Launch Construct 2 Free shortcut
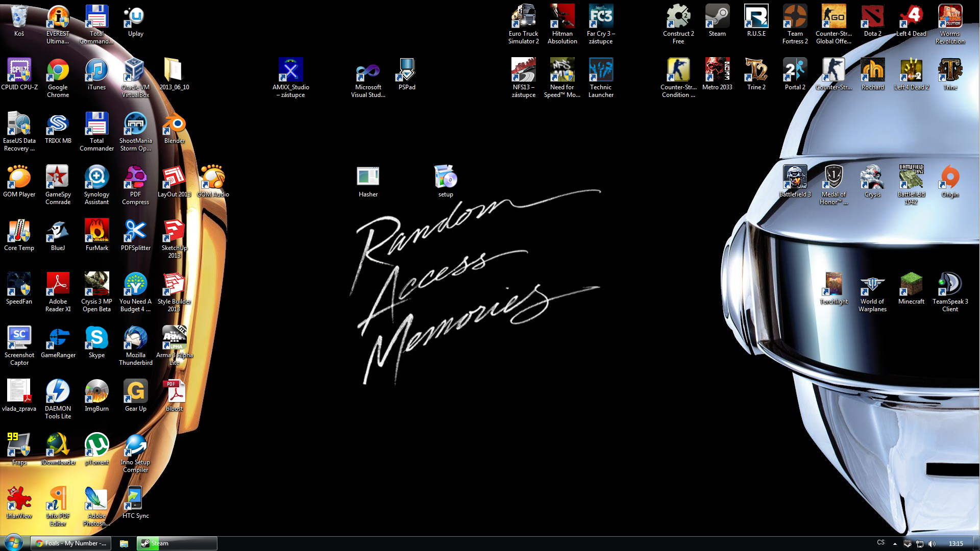980x551 pixels. coord(678,24)
